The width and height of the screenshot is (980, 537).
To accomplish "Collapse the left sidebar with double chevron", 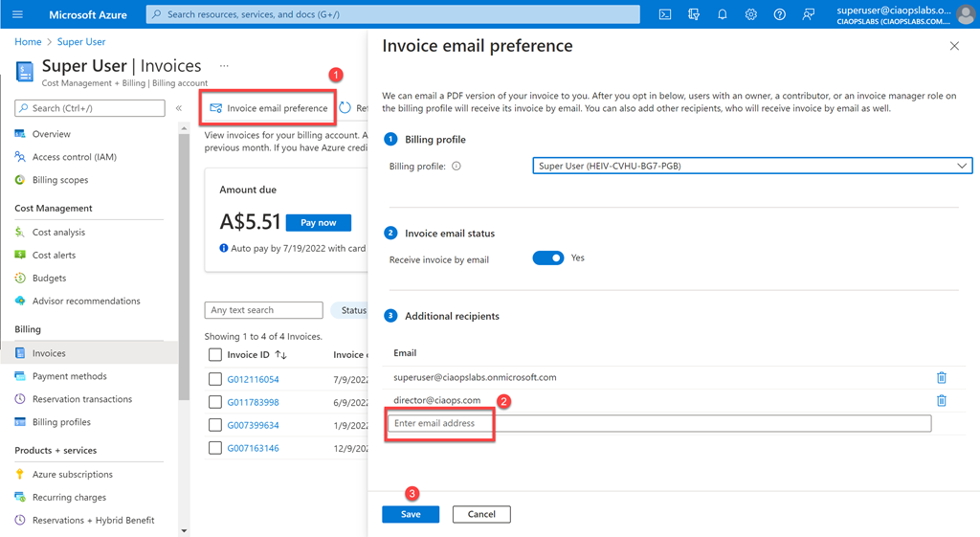I will tap(179, 108).
